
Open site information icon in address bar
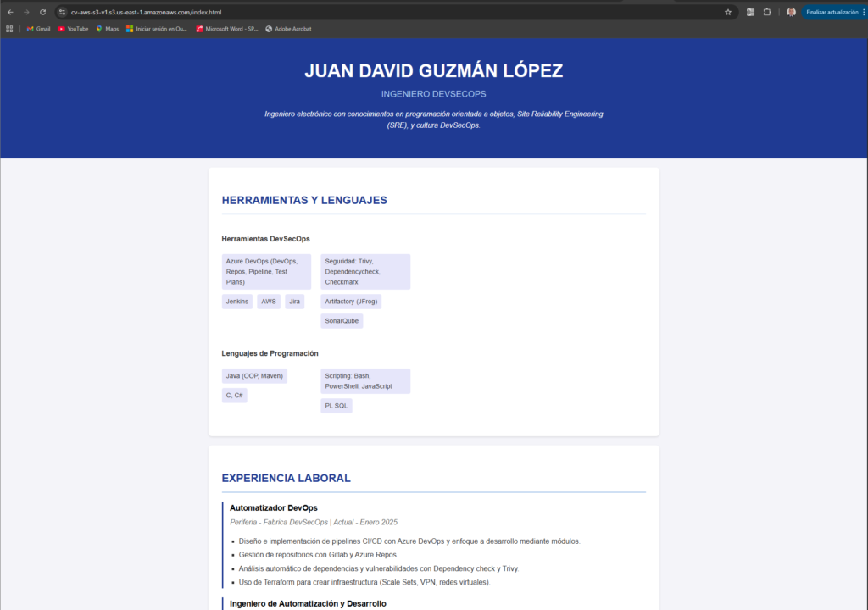[x=62, y=12]
